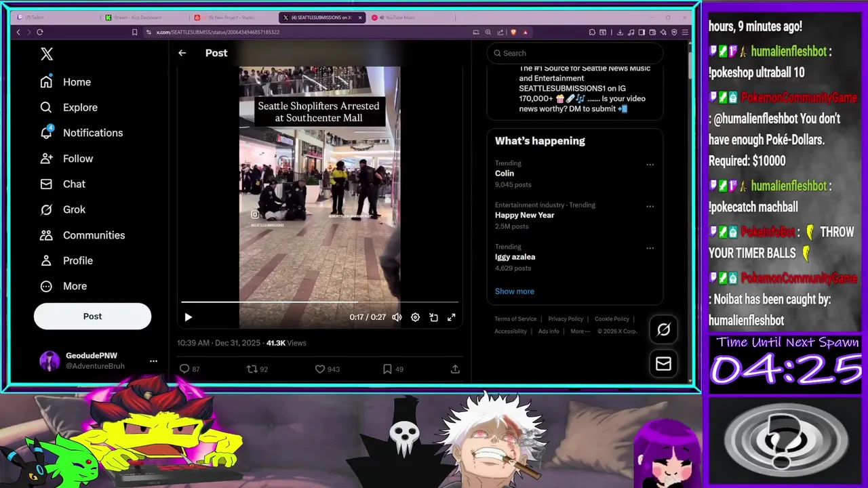
Task: Open Terms of Service link
Action: 515,319
